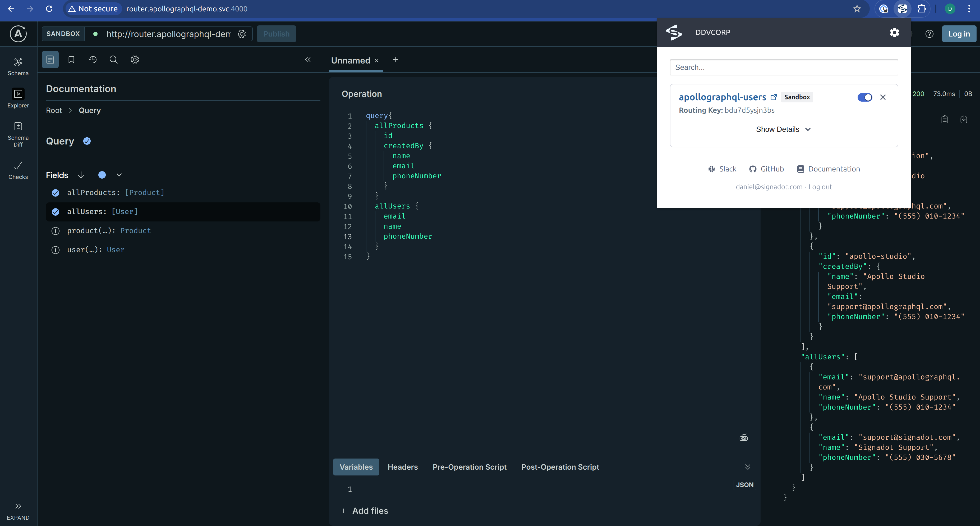
Task: Toggle the Query checkmark next to heading
Action: tap(87, 141)
